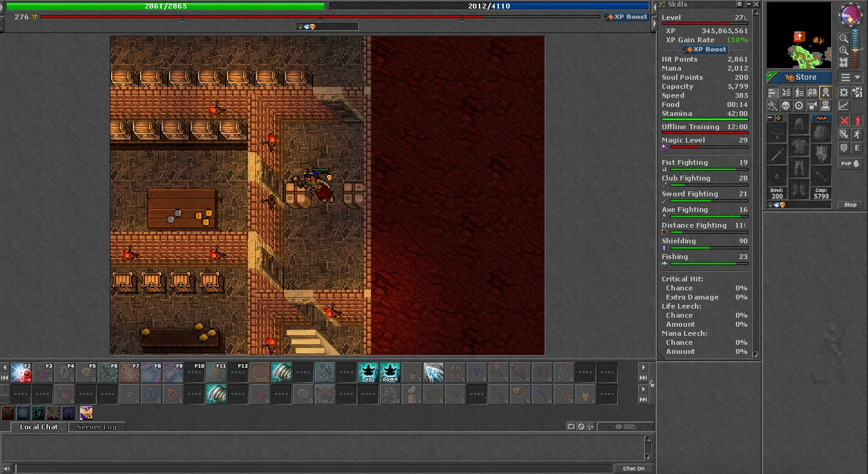
Task: Click the 'Shielding' skill row
Action: (x=705, y=244)
